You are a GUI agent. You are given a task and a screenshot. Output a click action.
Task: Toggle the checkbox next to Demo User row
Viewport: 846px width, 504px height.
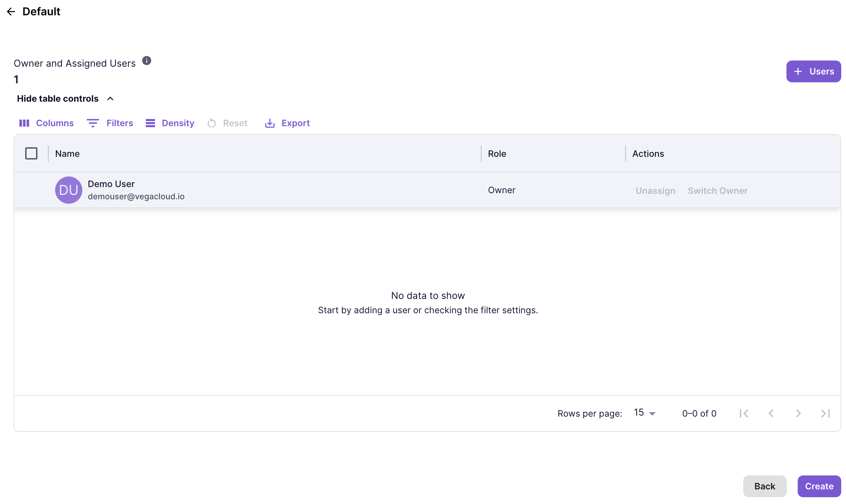(x=31, y=190)
